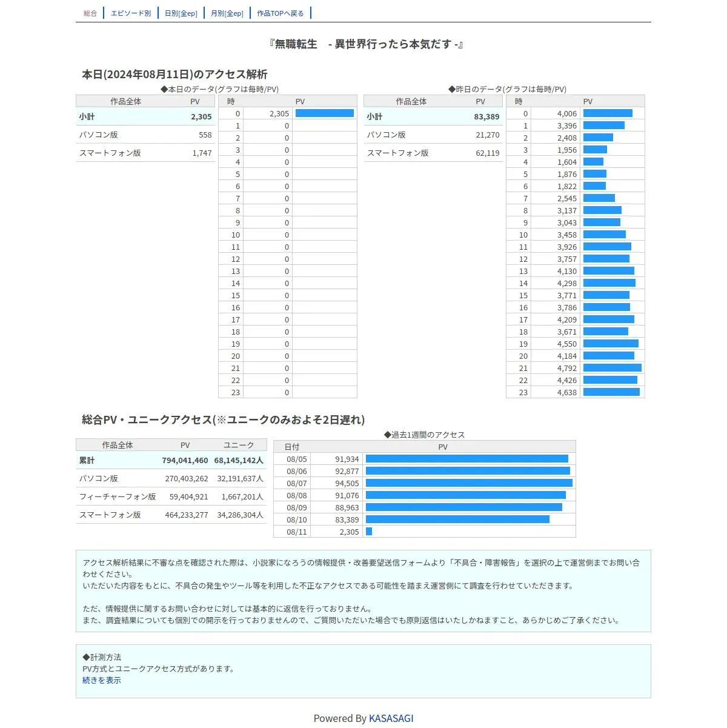Open the 総合 navigation tab
727x728 pixels.
[x=90, y=13]
